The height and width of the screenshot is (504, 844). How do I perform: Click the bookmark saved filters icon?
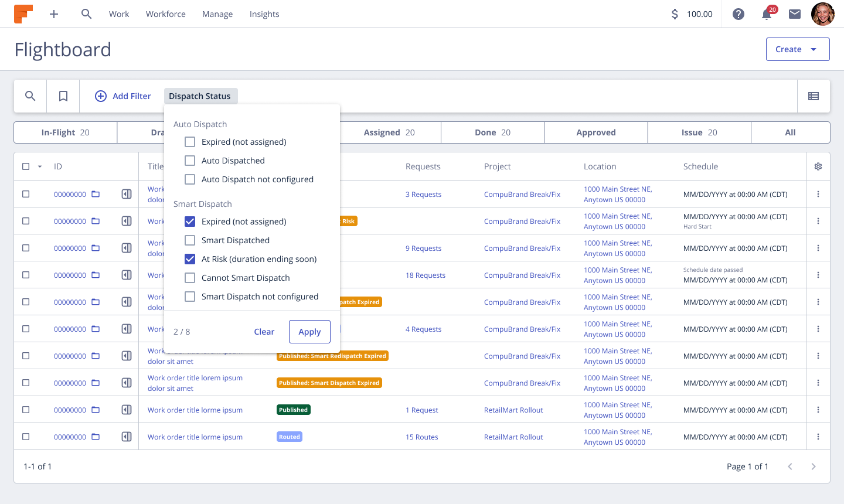click(x=63, y=96)
